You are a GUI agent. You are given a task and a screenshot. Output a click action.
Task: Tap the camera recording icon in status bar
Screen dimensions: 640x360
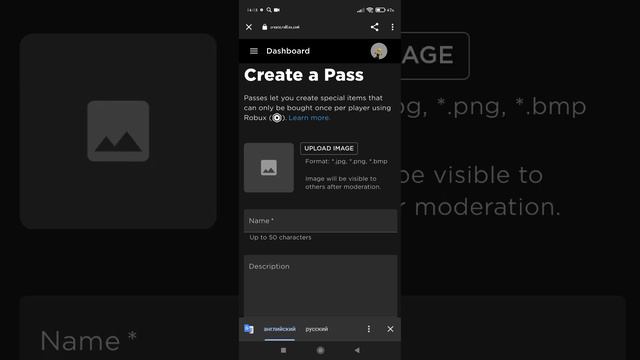coord(277,10)
